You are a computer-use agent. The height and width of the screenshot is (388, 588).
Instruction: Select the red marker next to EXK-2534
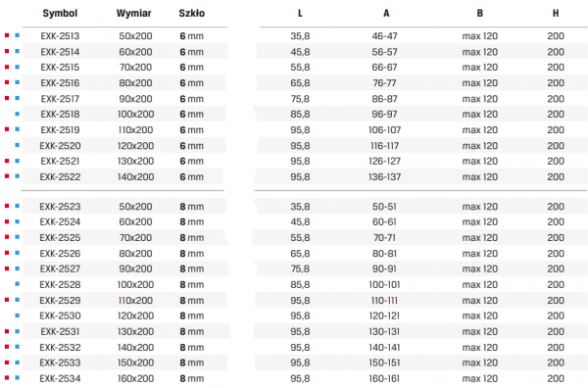click(7, 377)
